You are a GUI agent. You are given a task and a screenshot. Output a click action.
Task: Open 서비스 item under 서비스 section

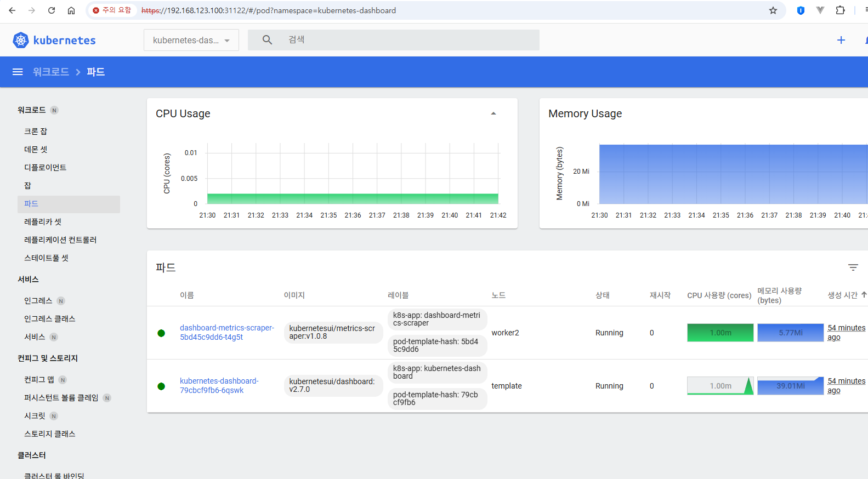[35, 337]
